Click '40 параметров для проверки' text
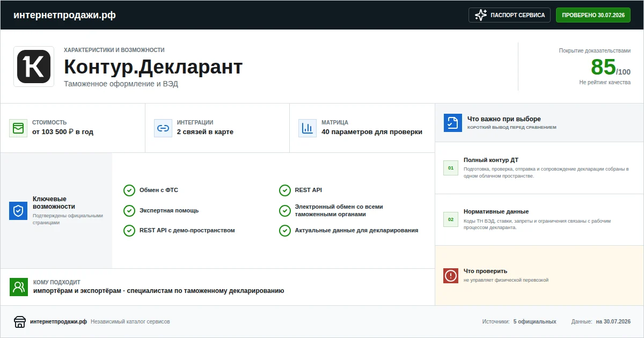This screenshot has width=644, height=338. [x=372, y=132]
